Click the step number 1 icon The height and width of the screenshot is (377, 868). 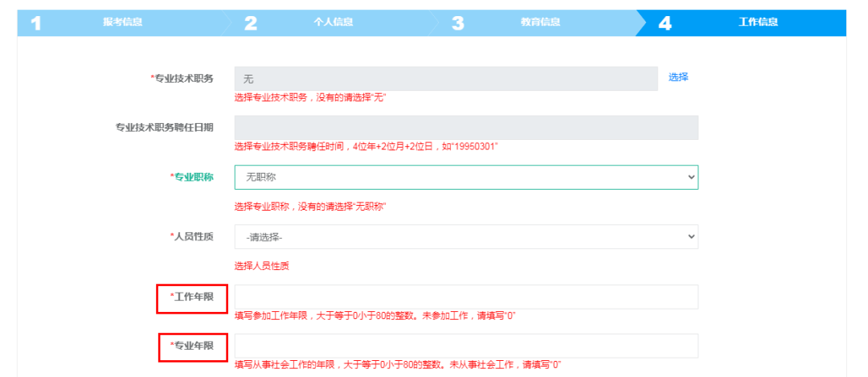point(35,23)
